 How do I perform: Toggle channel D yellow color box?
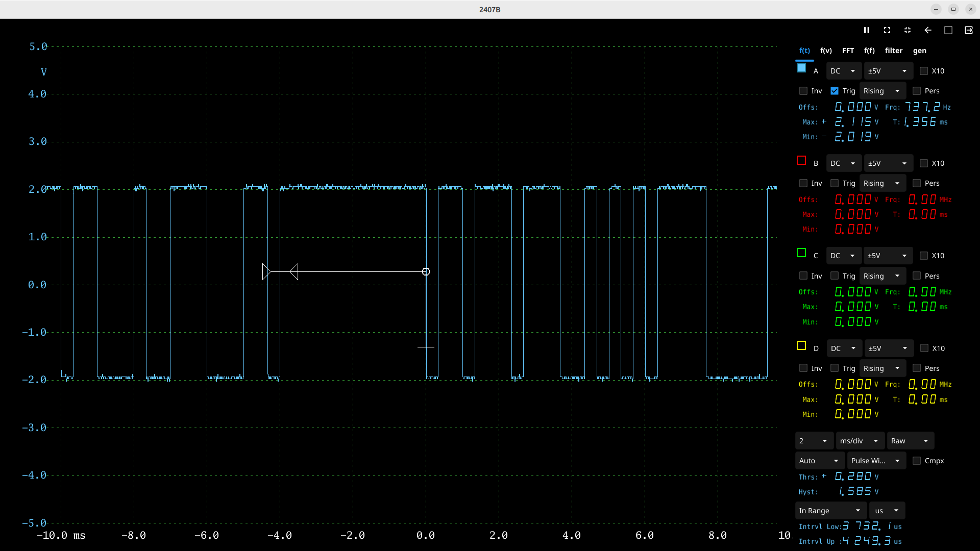click(x=801, y=346)
